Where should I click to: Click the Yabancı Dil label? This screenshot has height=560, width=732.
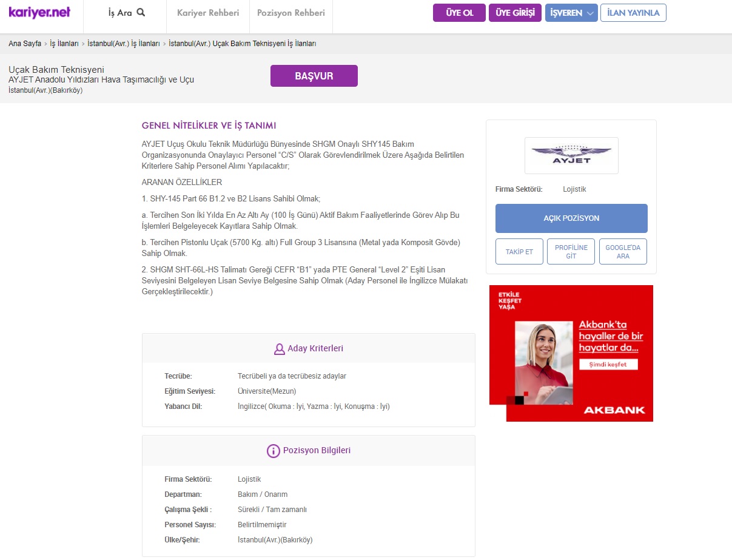click(x=183, y=407)
